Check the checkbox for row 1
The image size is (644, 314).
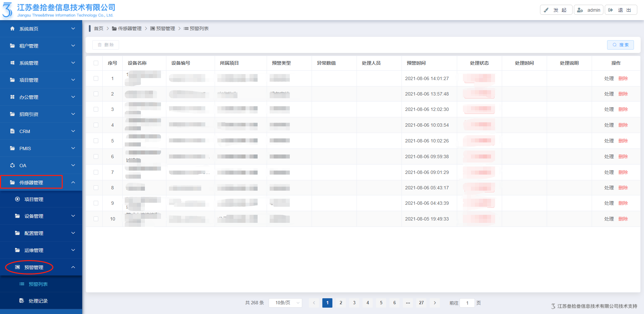[96, 78]
